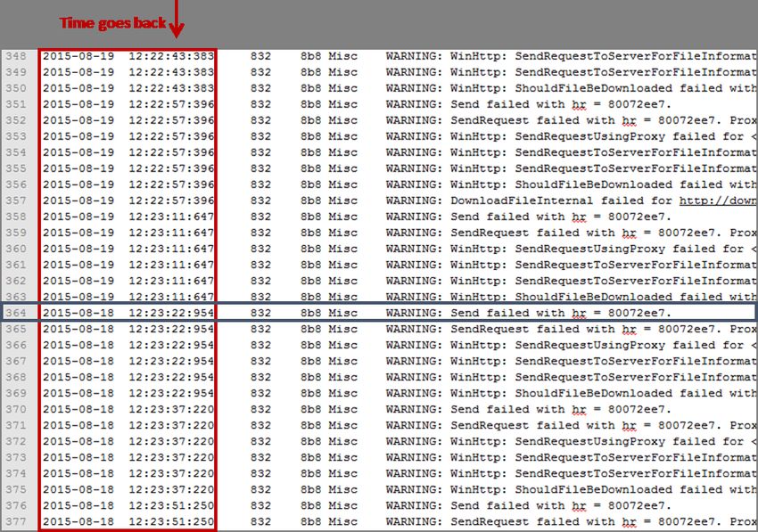Click the '832' process ID on line 370
Screen dimensions: 758x532
pos(260,409)
